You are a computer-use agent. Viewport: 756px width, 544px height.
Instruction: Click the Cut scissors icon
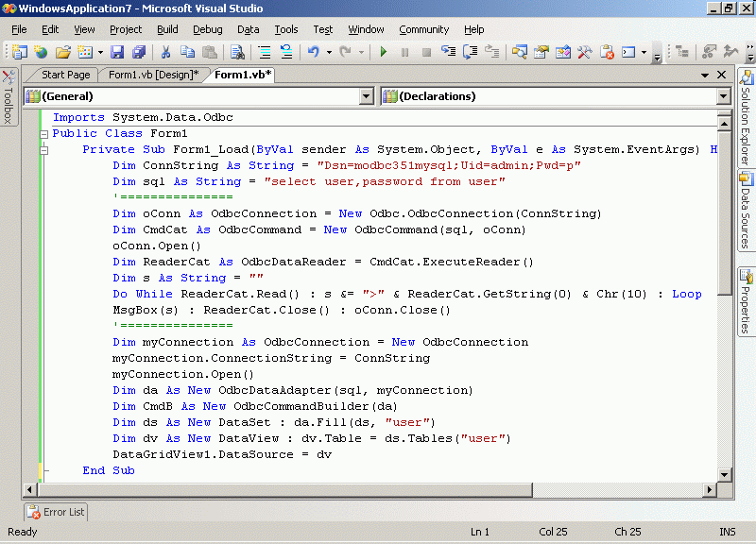click(165, 52)
